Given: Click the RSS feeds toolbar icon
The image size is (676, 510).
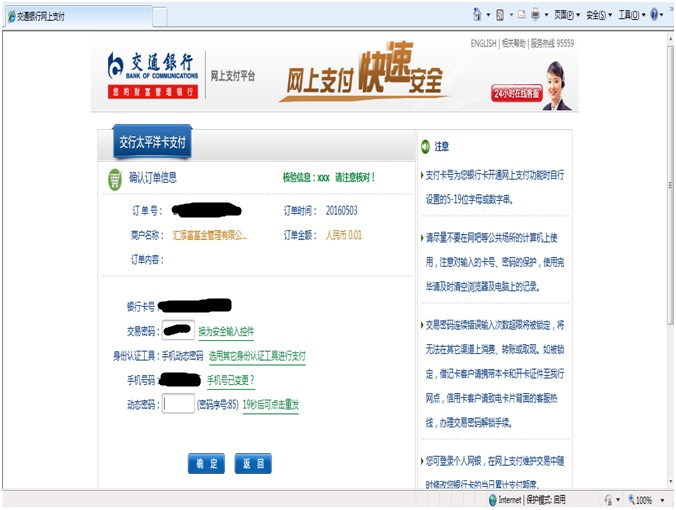Looking at the screenshot, I should tap(500, 15).
